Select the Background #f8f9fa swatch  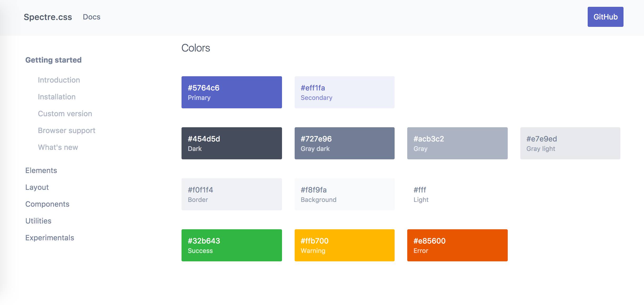coord(344,194)
